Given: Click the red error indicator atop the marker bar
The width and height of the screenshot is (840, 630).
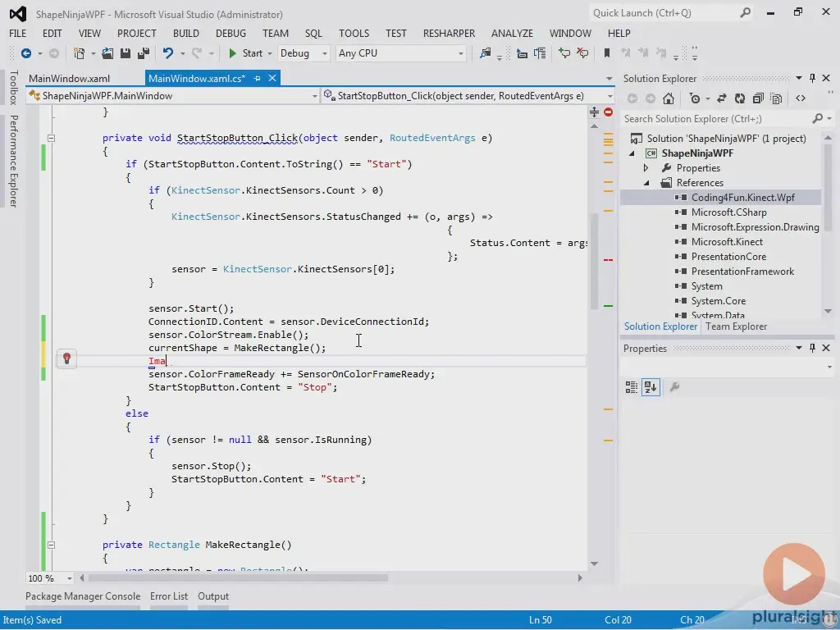Looking at the screenshot, I should [608, 112].
